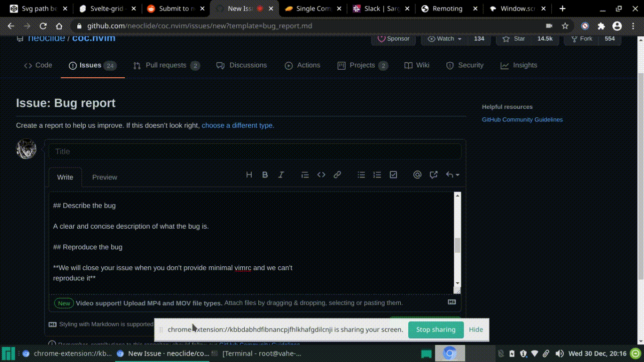Bookmark this page with the star icon
Viewport: 644px width, 362px height.
565,26
